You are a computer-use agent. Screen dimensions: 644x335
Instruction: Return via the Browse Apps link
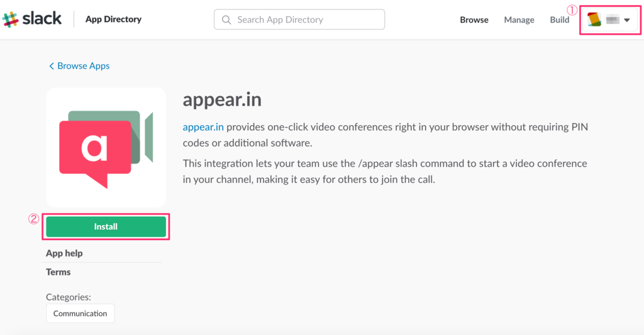tap(83, 66)
